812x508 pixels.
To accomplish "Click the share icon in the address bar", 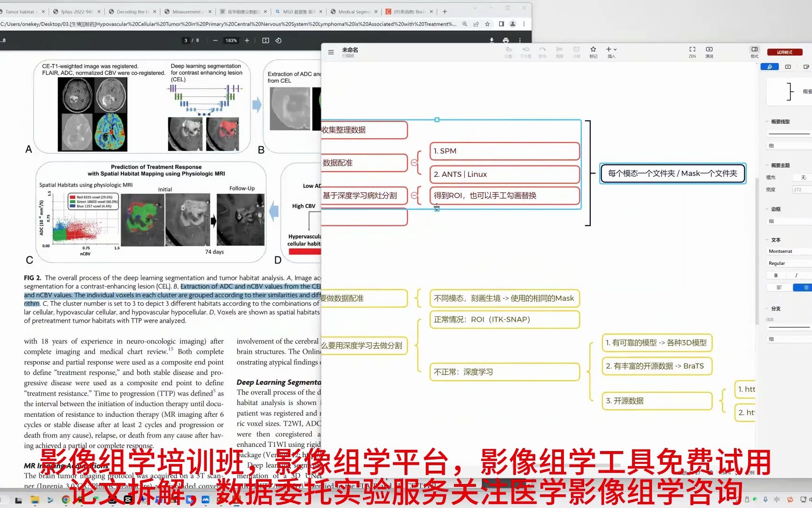I will (476, 24).
